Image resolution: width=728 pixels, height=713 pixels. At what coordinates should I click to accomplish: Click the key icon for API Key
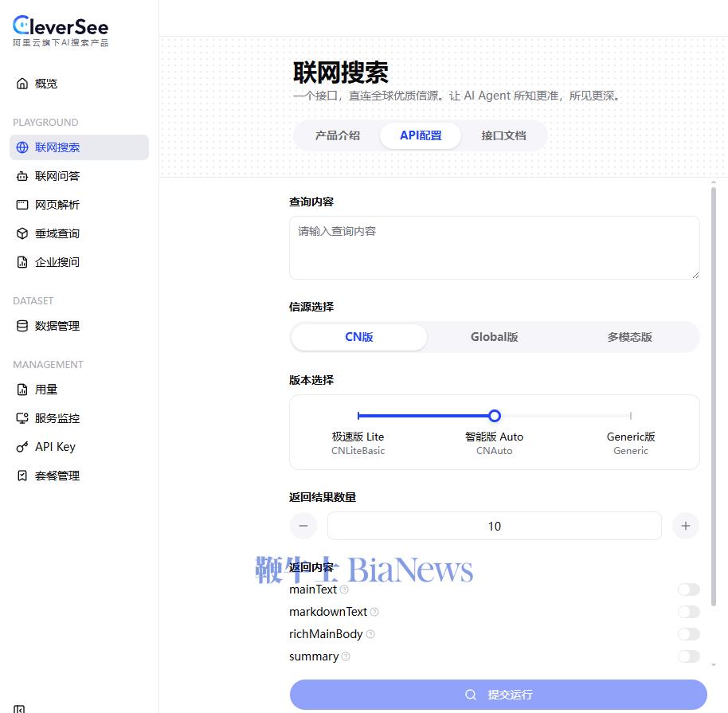tap(22, 447)
